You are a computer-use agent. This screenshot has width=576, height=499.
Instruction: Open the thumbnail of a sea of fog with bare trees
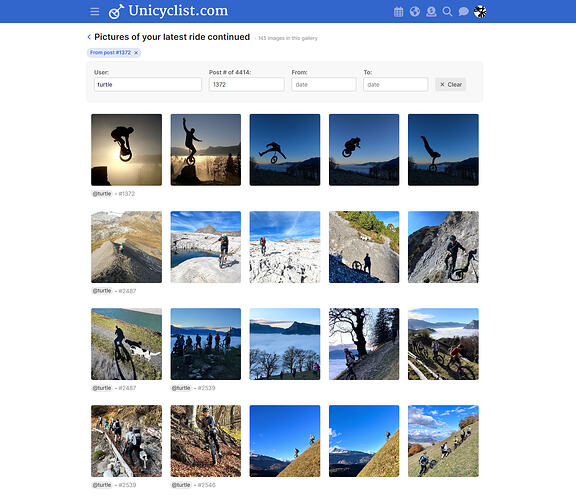(285, 344)
